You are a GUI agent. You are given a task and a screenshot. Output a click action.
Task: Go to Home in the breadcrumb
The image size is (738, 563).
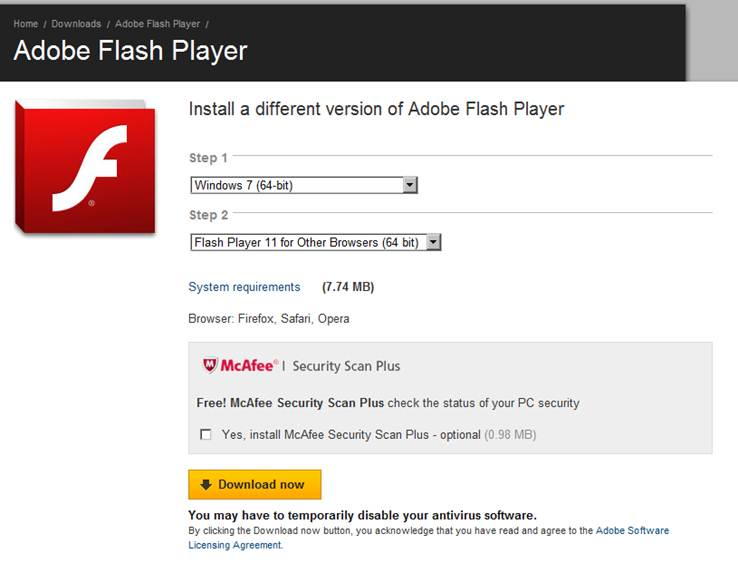26,24
